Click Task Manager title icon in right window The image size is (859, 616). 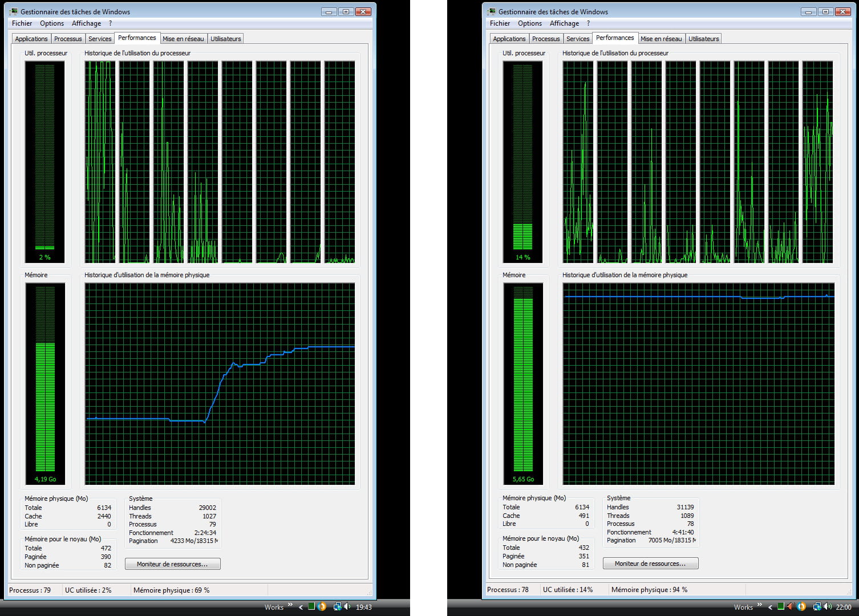click(492, 11)
